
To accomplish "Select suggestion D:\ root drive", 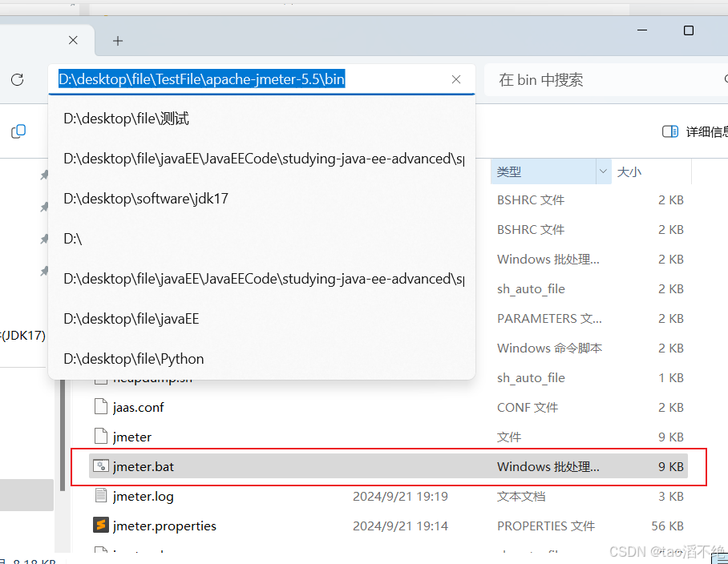I will 262,239.
